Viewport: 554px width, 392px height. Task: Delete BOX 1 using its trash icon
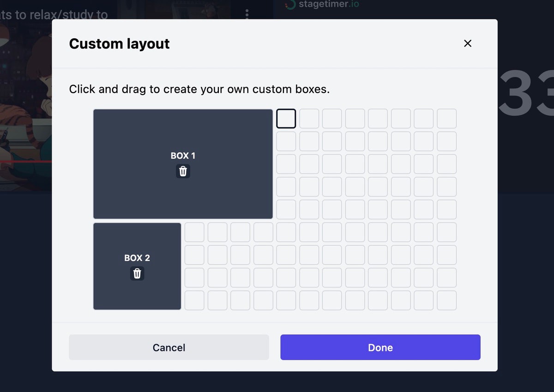click(x=183, y=171)
